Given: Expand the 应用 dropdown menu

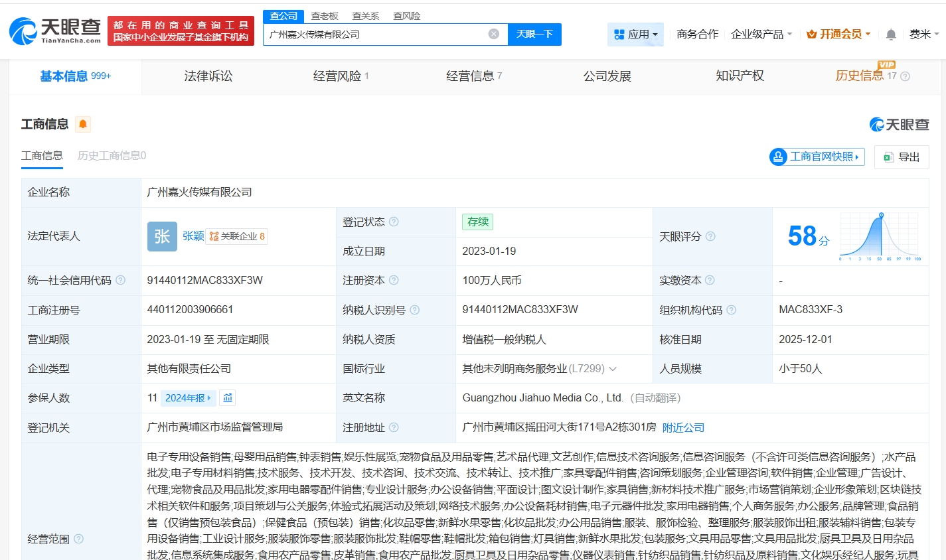Looking at the screenshot, I should 635,35.
